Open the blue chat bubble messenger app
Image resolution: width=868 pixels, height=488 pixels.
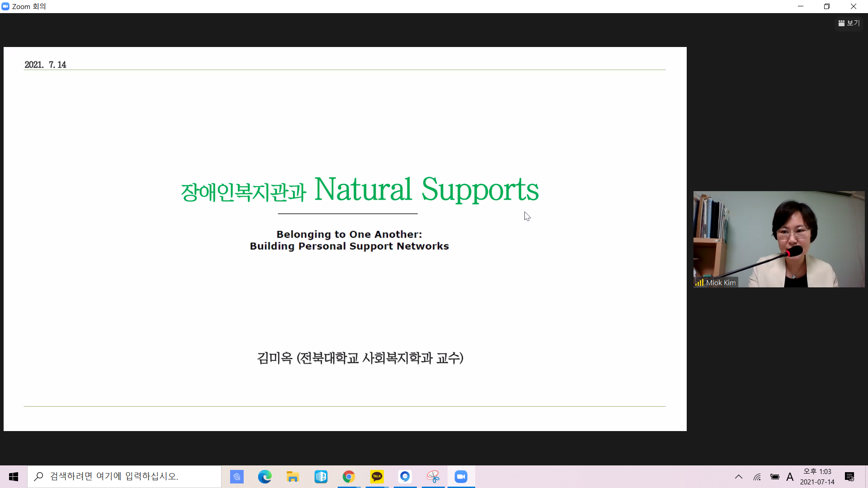(405, 477)
